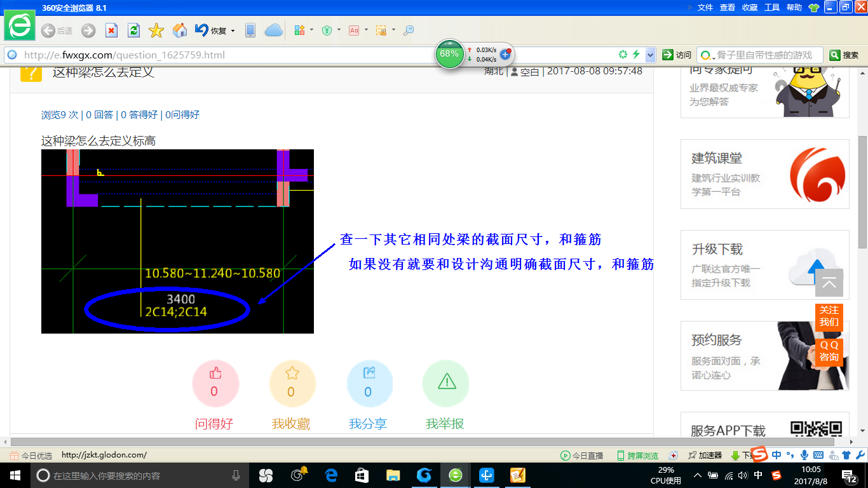868x488 pixels.
Task: Open the 建筑课堂 sidebar card
Action: [765, 174]
